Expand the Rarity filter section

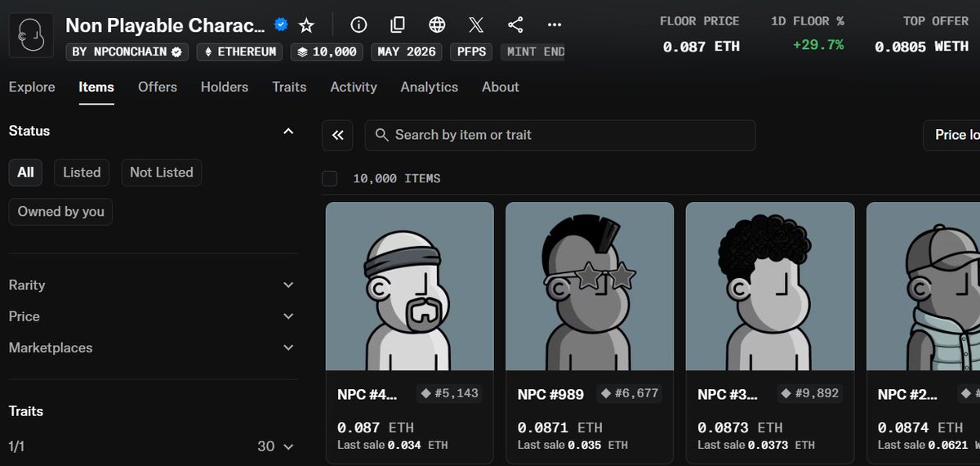coord(153,285)
